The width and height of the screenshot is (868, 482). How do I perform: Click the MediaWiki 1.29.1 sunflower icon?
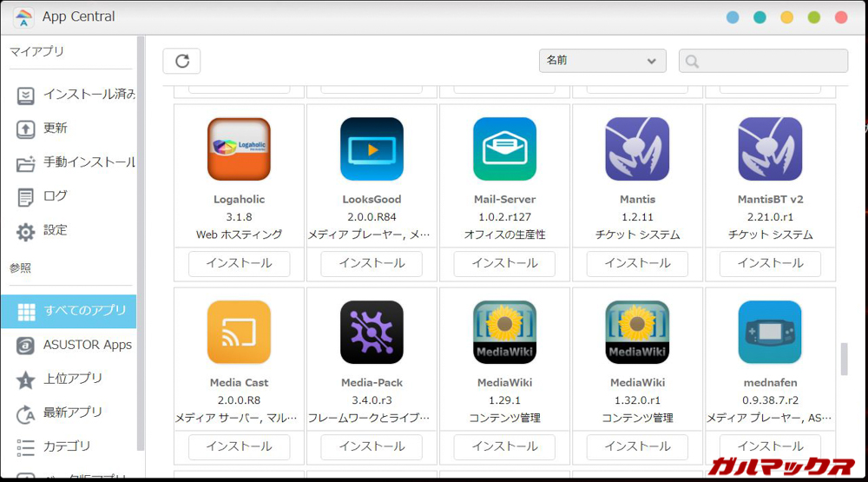(504, 332)
